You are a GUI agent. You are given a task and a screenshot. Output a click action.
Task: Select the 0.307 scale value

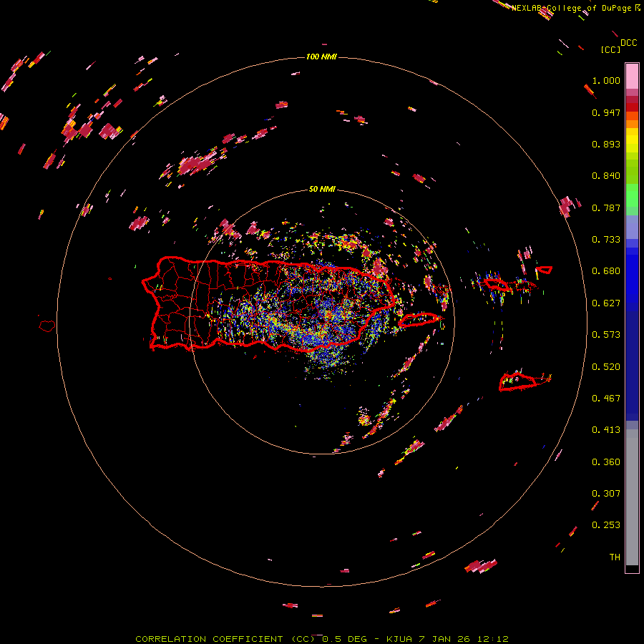coord(606,494)
